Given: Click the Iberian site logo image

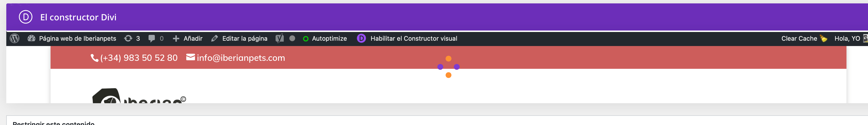Looking at the screenshot, I should click(x=139, y=96).
